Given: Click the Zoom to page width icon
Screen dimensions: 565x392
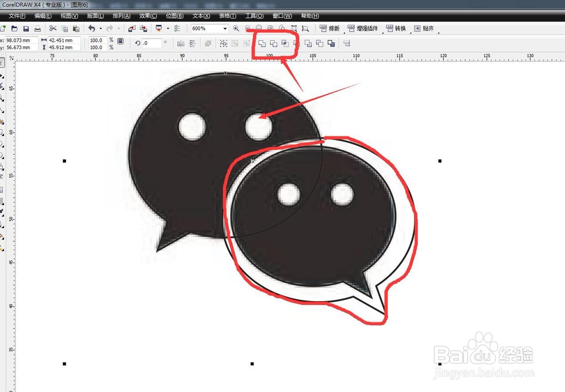Looking at the screenshot, I should click(x=294, y=28).
